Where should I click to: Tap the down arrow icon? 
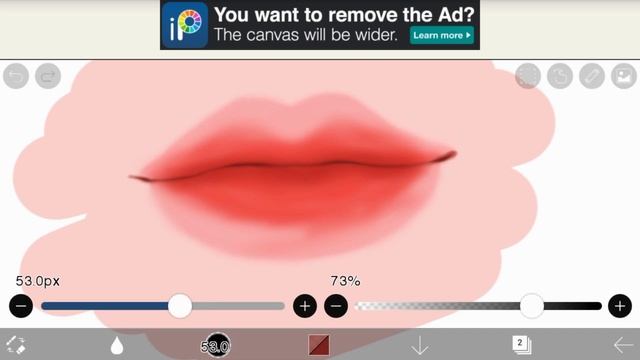click(x=420, y=346)
